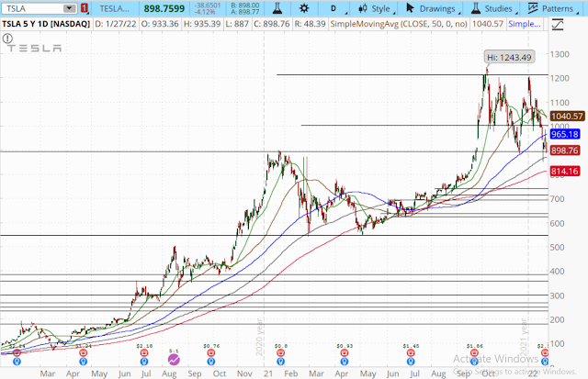Click the red 814.16 price axis tag
Viewport: 588px width, 379px height.
click(565, 172)
